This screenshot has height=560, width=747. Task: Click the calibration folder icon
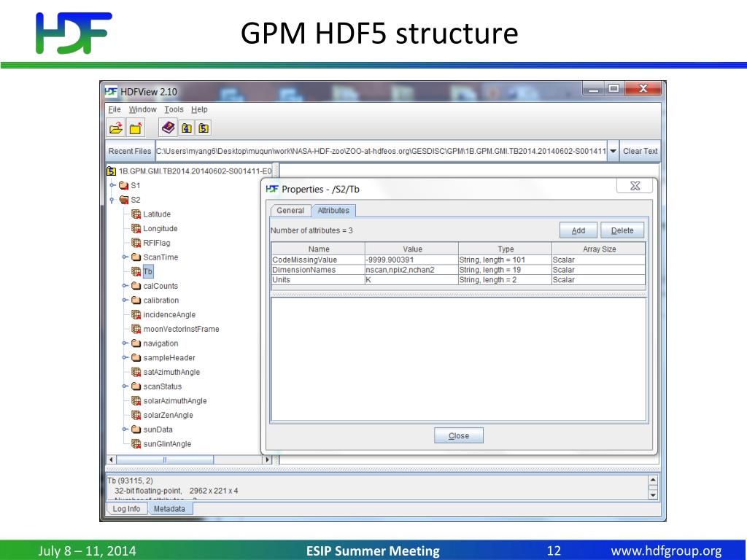pos(136,300)
